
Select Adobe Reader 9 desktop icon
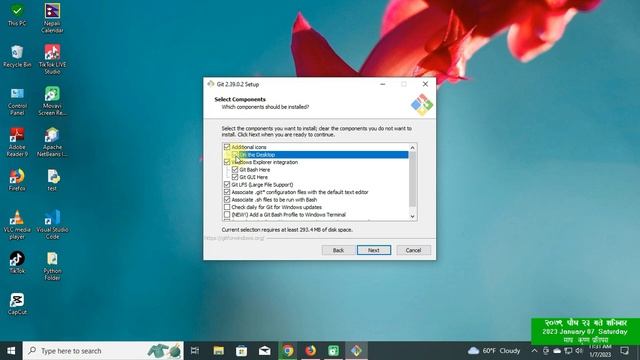coord(17,142)
